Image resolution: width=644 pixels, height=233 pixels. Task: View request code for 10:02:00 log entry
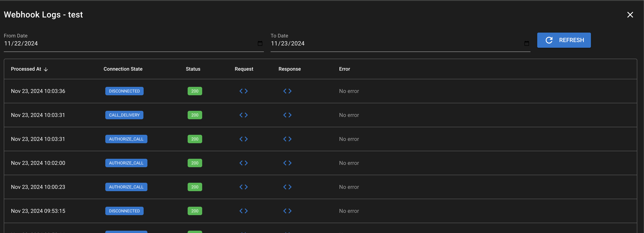coord(243,163)
